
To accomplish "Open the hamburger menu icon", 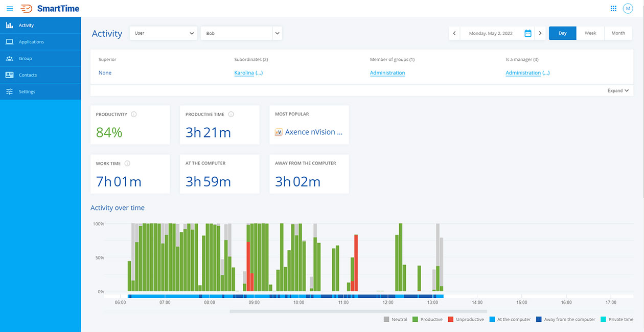I will pyautogui.click(x=10, y=9).
